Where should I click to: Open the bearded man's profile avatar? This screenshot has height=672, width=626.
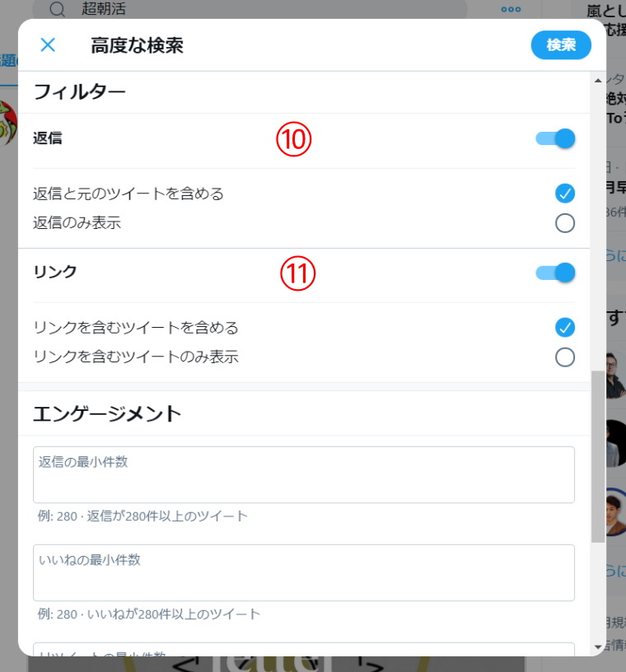pyautogui.click(x=616, y=376)
